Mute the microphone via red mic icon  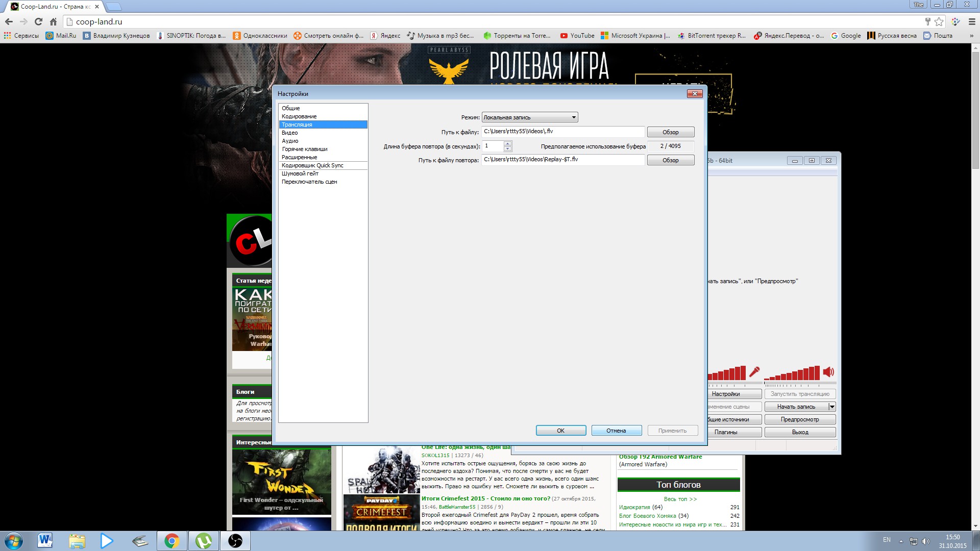754,372
